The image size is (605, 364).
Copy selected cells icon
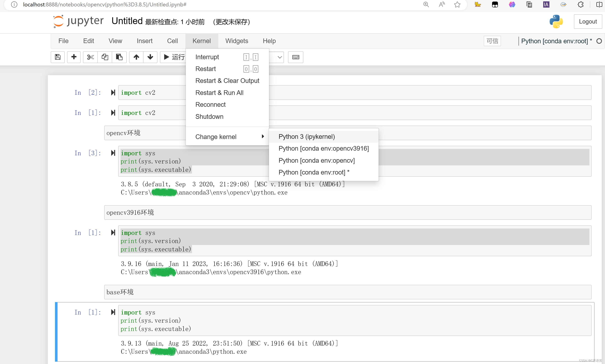tap(105, 57)
